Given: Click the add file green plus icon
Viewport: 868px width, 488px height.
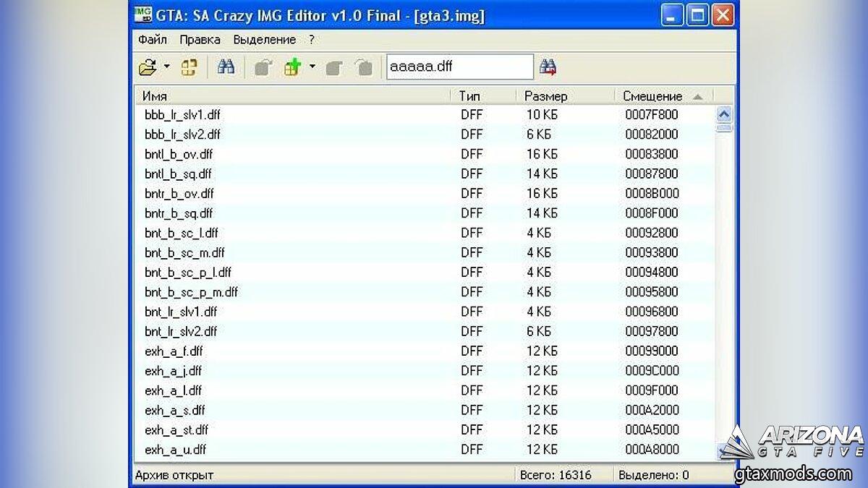Looking at the screenshot, I should 292,68.
